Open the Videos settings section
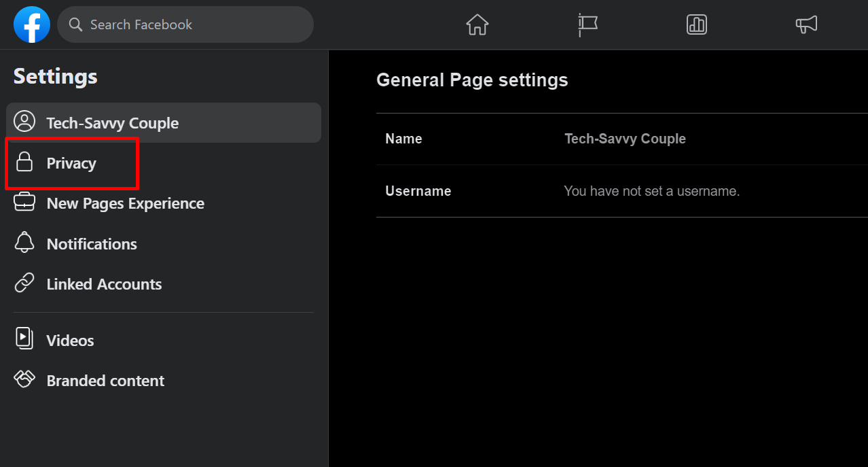The height and width of the screenshot is (467, 868). pyautogui.click(x=70, y=340)
